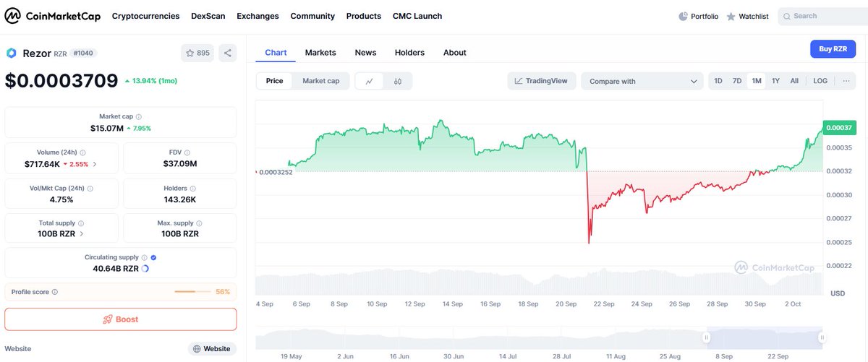Select the 1M time range
The image size is (868, 362).
click(x=757, y=81)
